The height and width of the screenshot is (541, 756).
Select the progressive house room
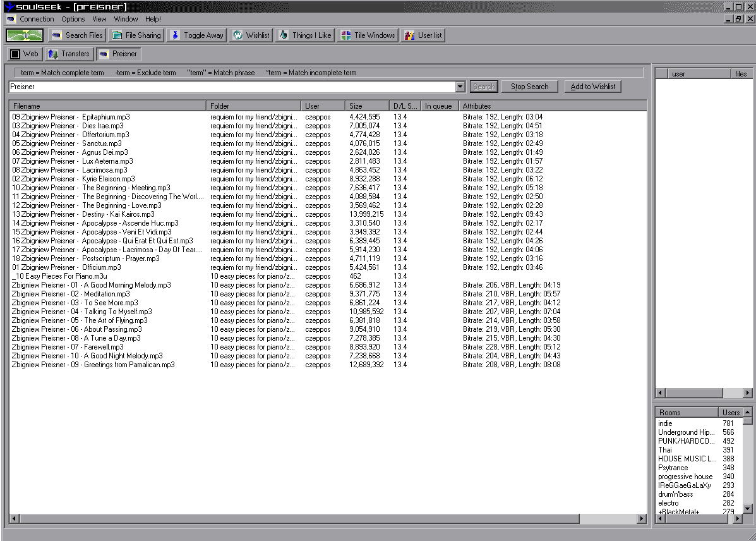tap(685, 477)
